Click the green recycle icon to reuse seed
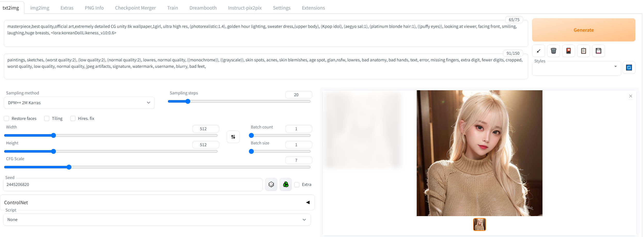Screen dimensions: 644x237 286,184
